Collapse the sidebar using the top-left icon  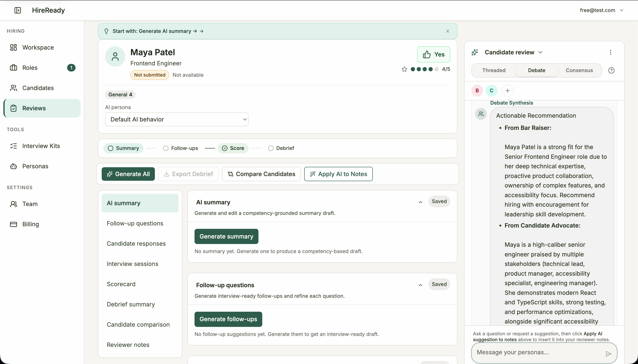click(x=17, y=10)
